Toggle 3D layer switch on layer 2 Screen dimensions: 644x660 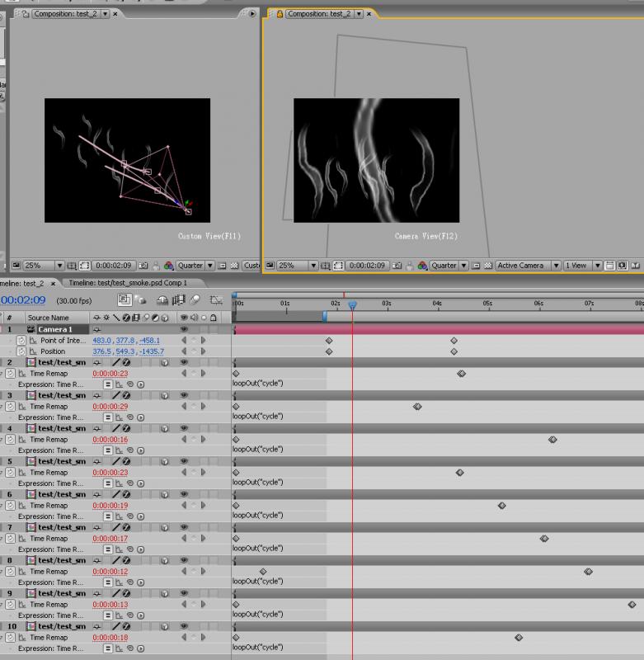(x=164, y=362)
